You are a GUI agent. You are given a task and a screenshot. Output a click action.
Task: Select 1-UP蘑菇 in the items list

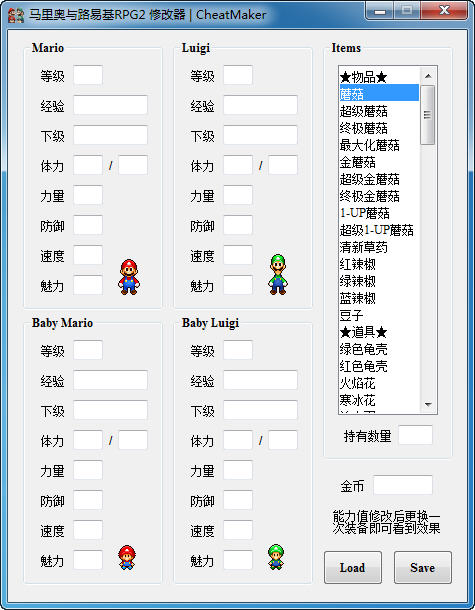[379, 213]
